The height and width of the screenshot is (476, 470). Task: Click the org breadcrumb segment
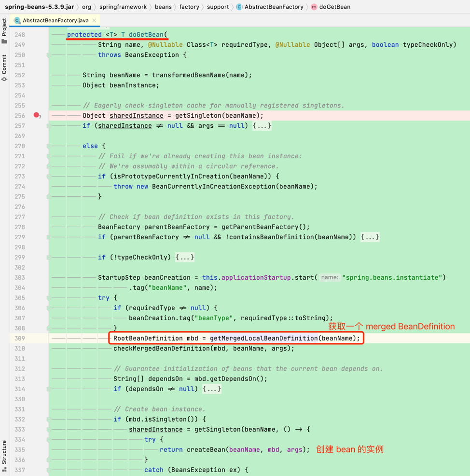click(86, 7)
